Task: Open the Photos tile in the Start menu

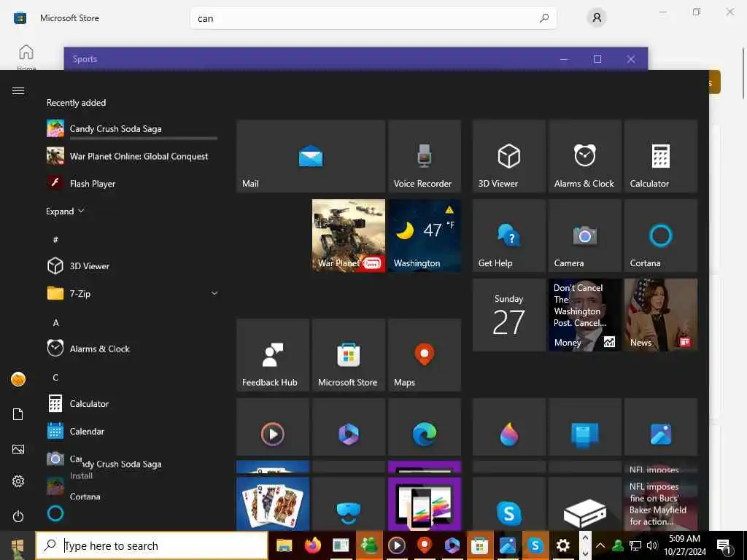Action: [x=660, y=427]
